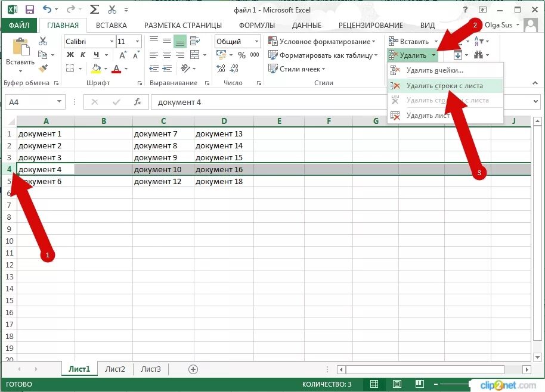Increase font size with large A icon
545x392 pixels.
coord(122,55)
